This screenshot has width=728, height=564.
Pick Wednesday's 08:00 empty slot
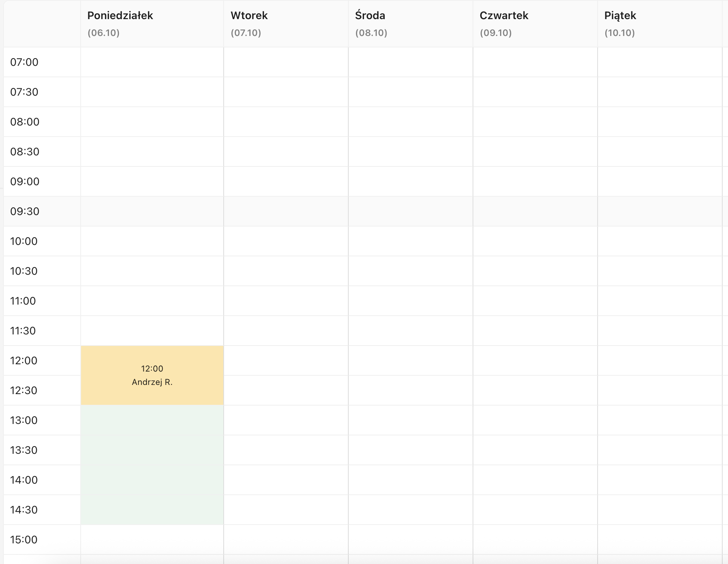click(x=411, y=122)
